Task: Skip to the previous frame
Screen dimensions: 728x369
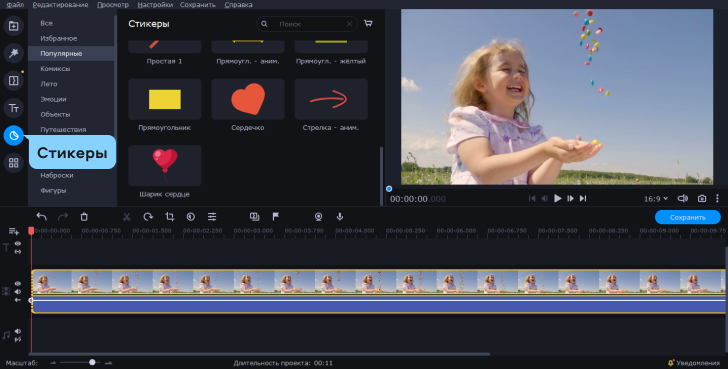Action: point(545,198)
